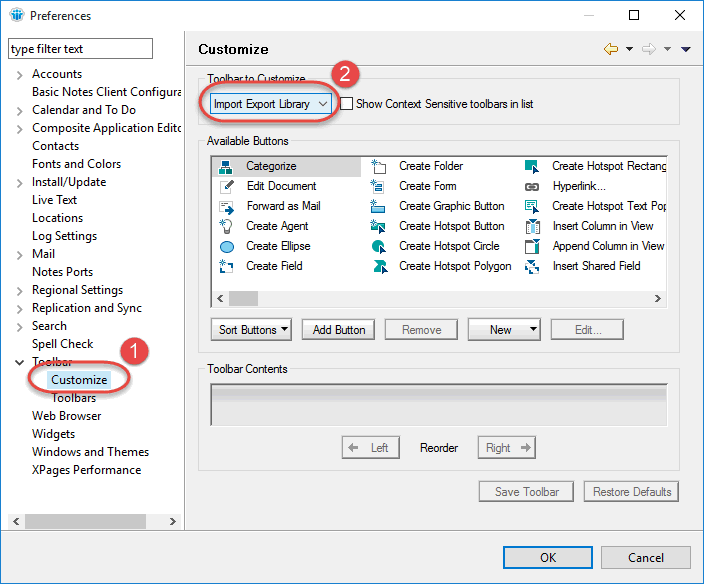Screen dimensions: 704x584
Task: Click the Create Ellipse icon
Action: pyautogui.click(x=227, y=246)
